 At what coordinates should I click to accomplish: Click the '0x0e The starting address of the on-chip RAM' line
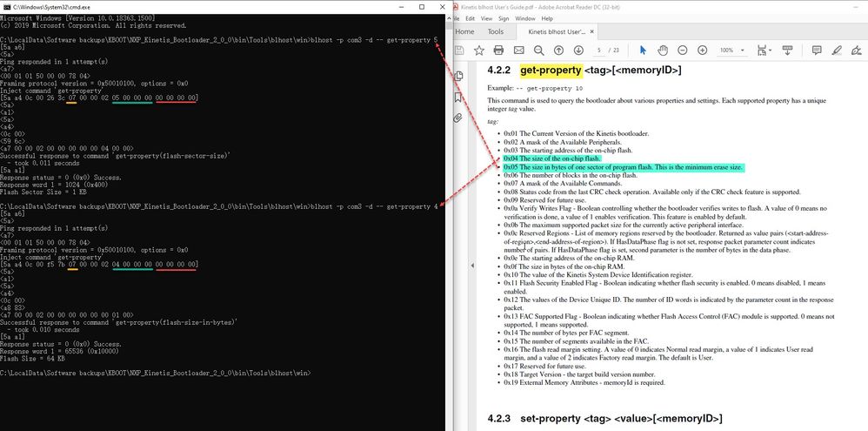point(571,258)
